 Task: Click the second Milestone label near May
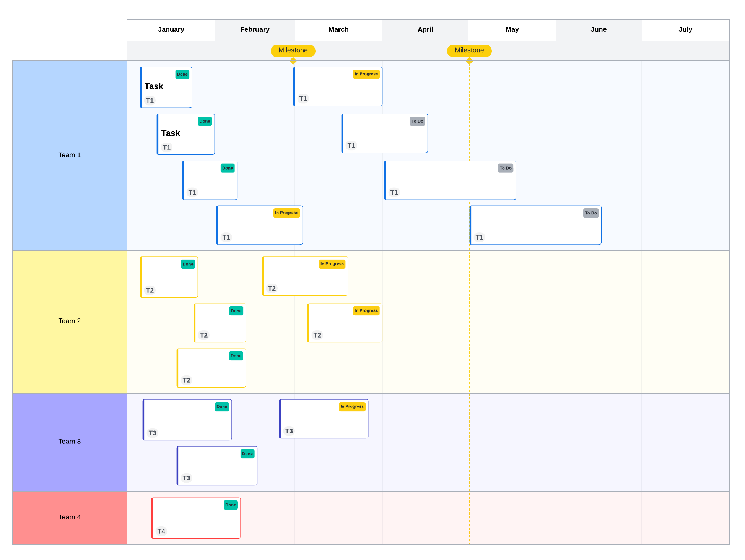click(469, 50)
